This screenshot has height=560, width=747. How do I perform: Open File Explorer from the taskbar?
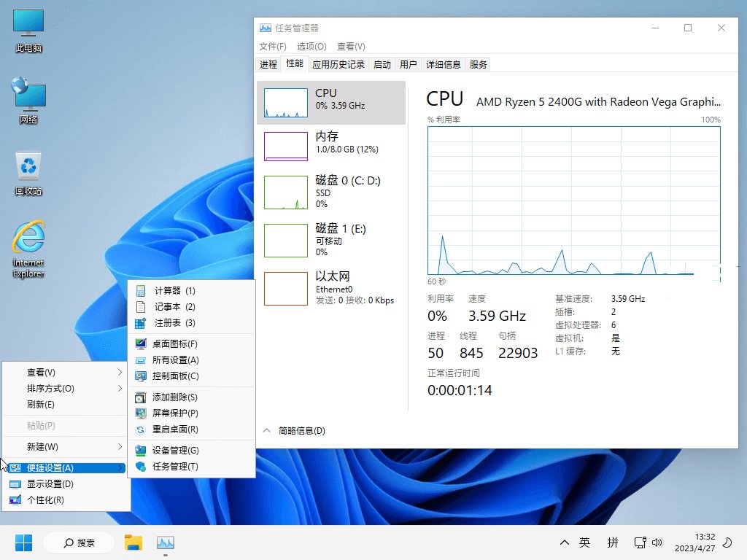[133, 542]
